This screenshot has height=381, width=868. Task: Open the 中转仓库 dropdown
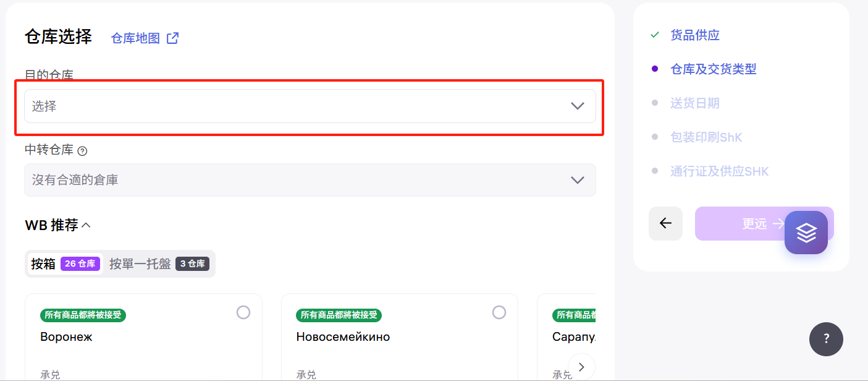(x=309, y=180)
